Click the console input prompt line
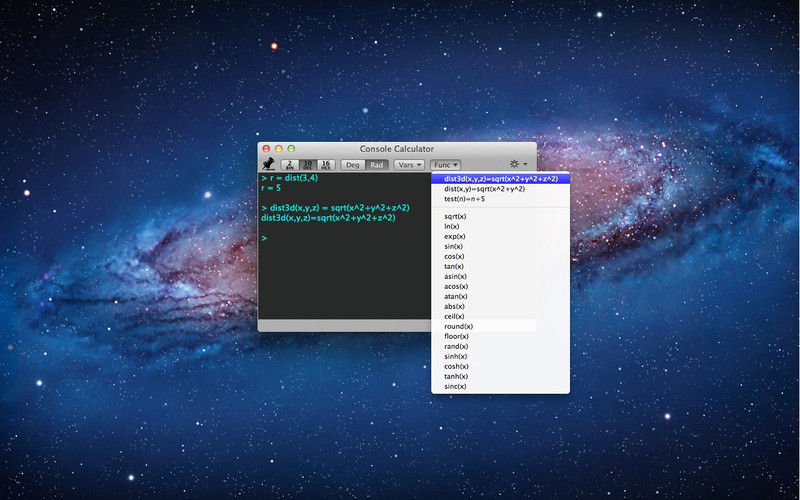The height and width of the screenshot is (500, 800). click(345, 238)
